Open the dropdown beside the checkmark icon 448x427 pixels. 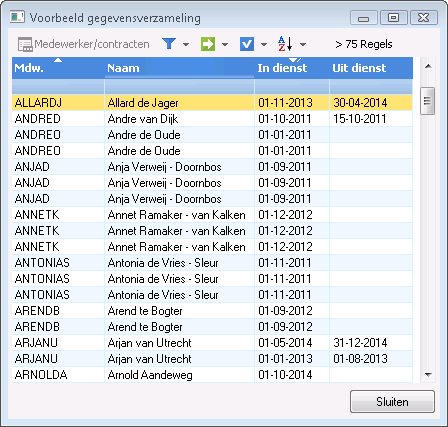pos(264,44)
